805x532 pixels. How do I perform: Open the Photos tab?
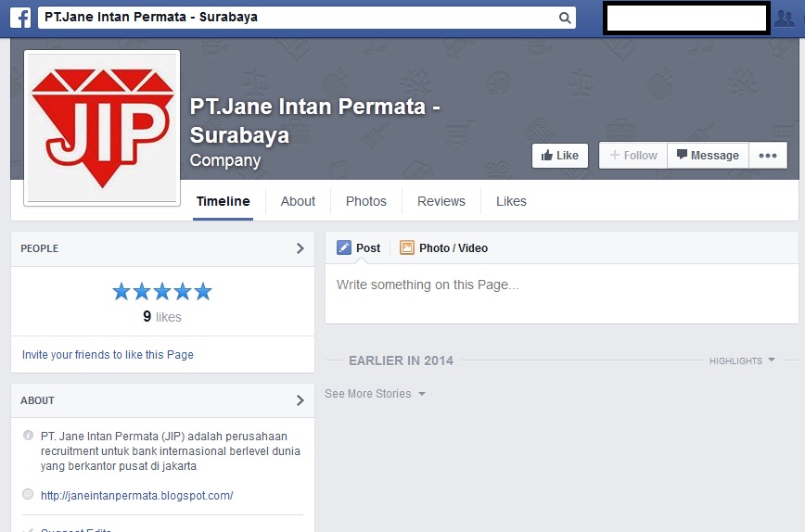(x=366, y=201)
